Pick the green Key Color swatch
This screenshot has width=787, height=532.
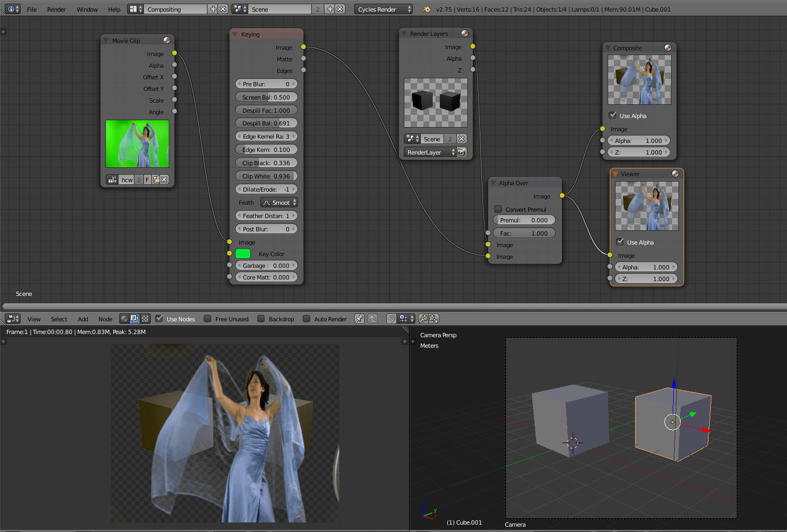(x=243, y=254)
